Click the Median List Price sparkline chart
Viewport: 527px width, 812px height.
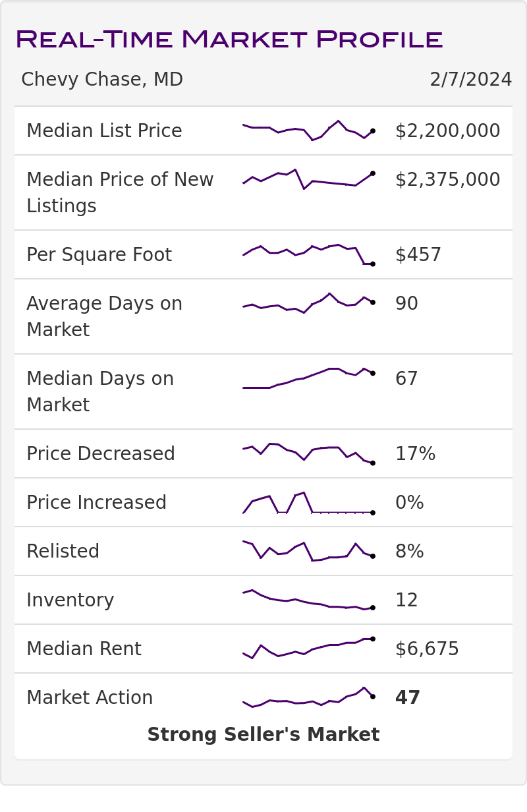308,130
